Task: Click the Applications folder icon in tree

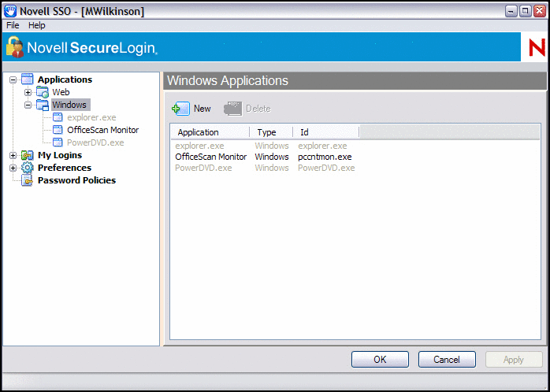Action: [x=28, y=80]
